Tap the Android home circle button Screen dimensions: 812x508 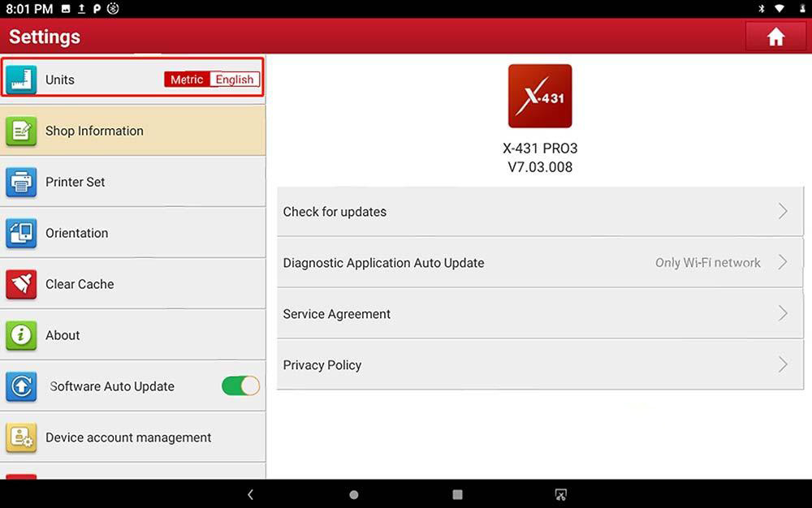click(x=354, y=495)
